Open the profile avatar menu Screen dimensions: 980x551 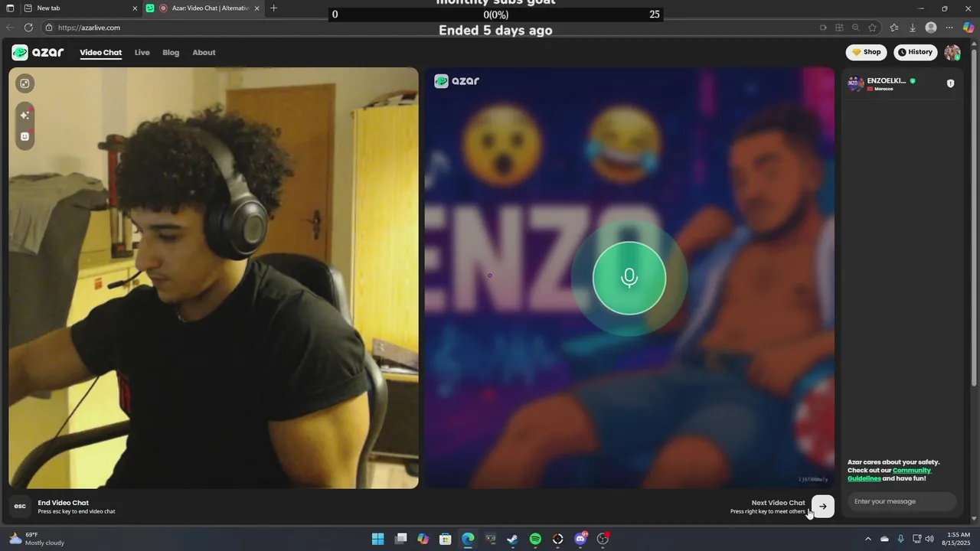[952, 52]
